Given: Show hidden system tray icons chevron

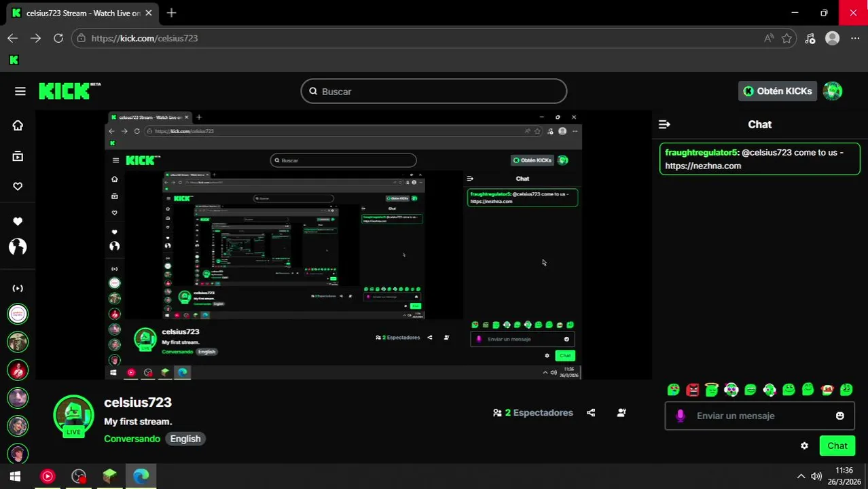Looking at the screenshot, I should pos(801,477).
